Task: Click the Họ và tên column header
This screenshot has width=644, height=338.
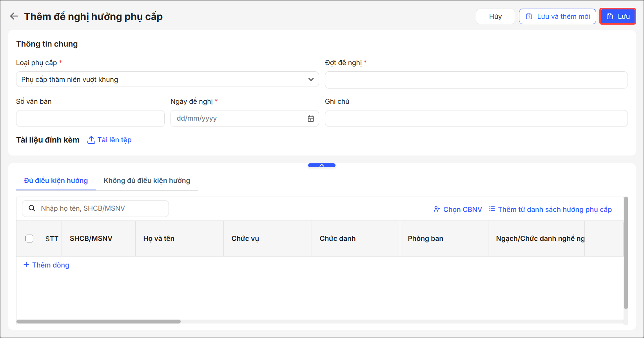Action: 180,239
